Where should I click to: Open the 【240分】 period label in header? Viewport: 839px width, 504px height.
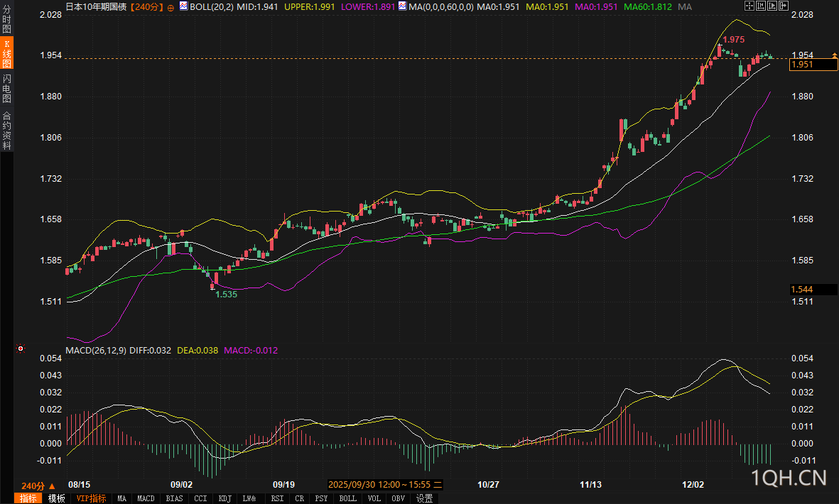point(148,6)
